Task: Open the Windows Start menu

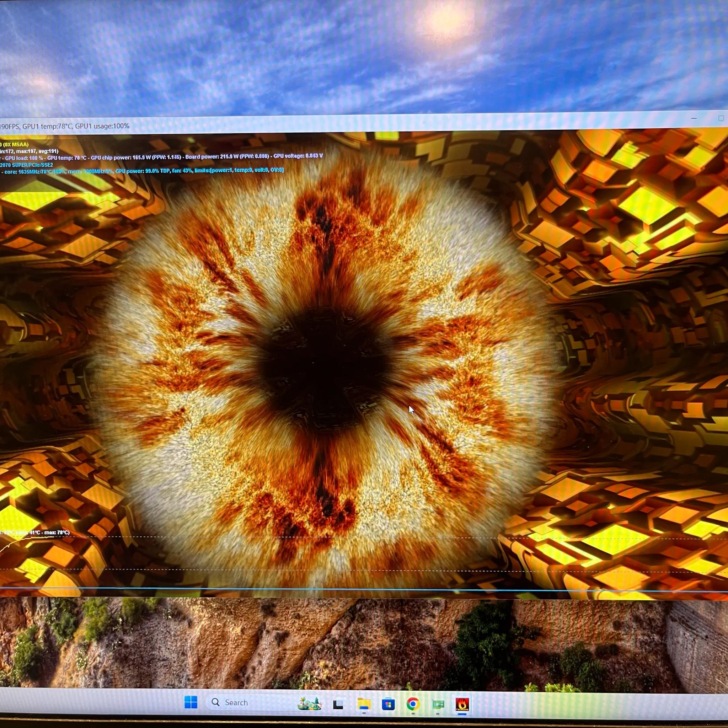Action: tap(191, 702)
